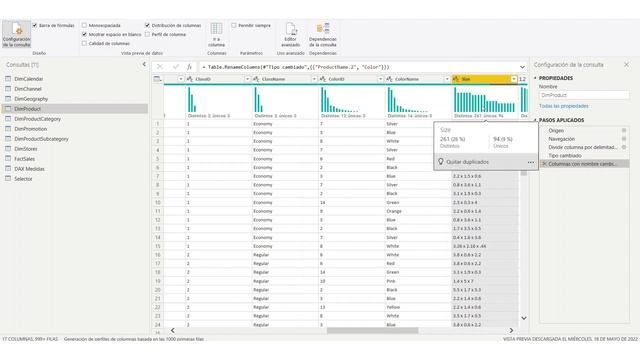Click the DimChannel table icon
This screenshot has width=640, height=360.
click(x=8, y=89)
